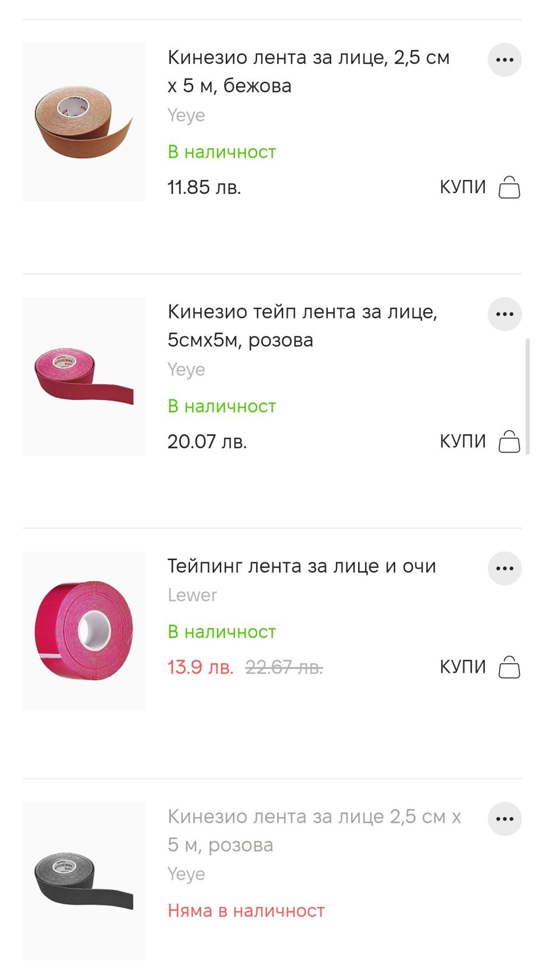Open out-of-stock 'Кинезио лента, розова' title

314,830
